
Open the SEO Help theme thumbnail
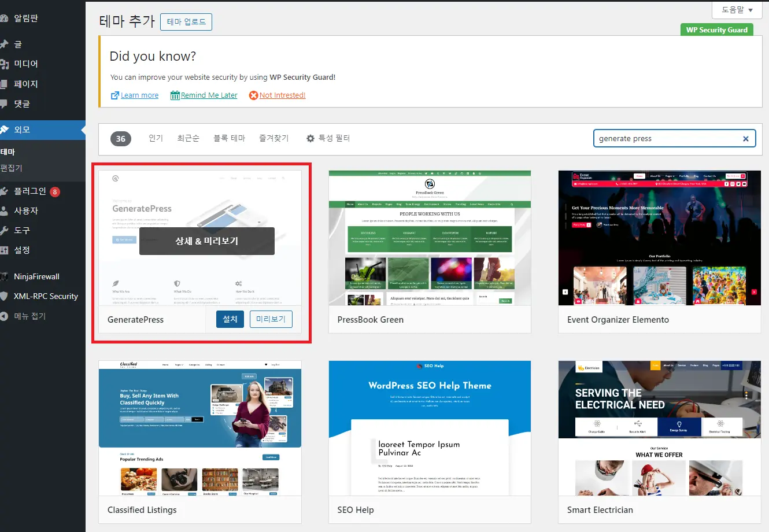point(430,428)
